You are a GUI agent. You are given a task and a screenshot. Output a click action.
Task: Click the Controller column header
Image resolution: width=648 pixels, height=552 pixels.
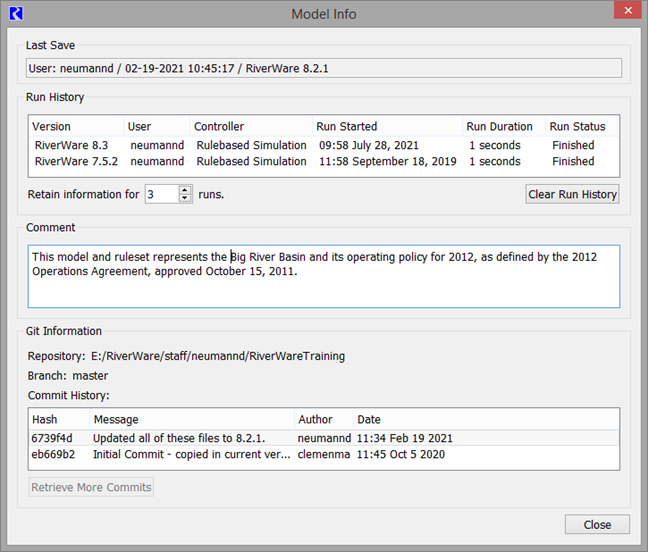(250, 127)
